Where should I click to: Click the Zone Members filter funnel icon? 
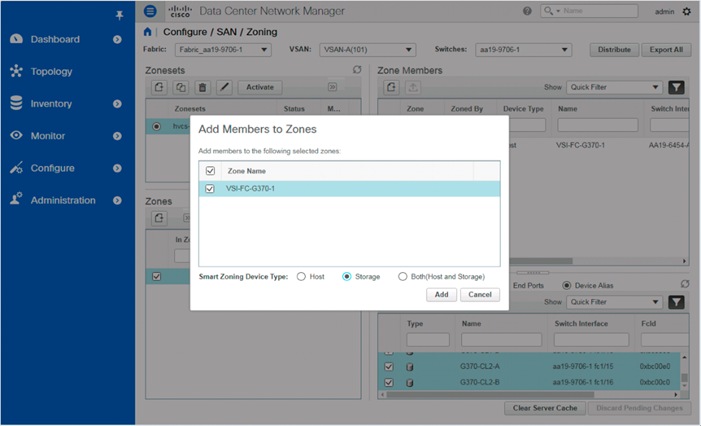click(676, 87)
